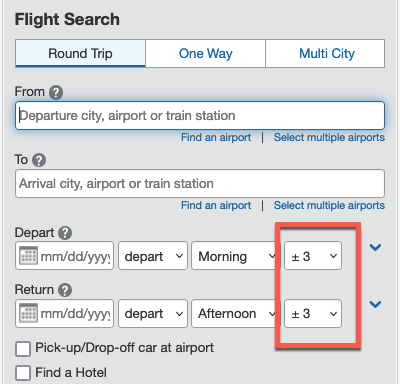Open the help icon beside Depart
The image size is (400, 384).
click(65, 233)
